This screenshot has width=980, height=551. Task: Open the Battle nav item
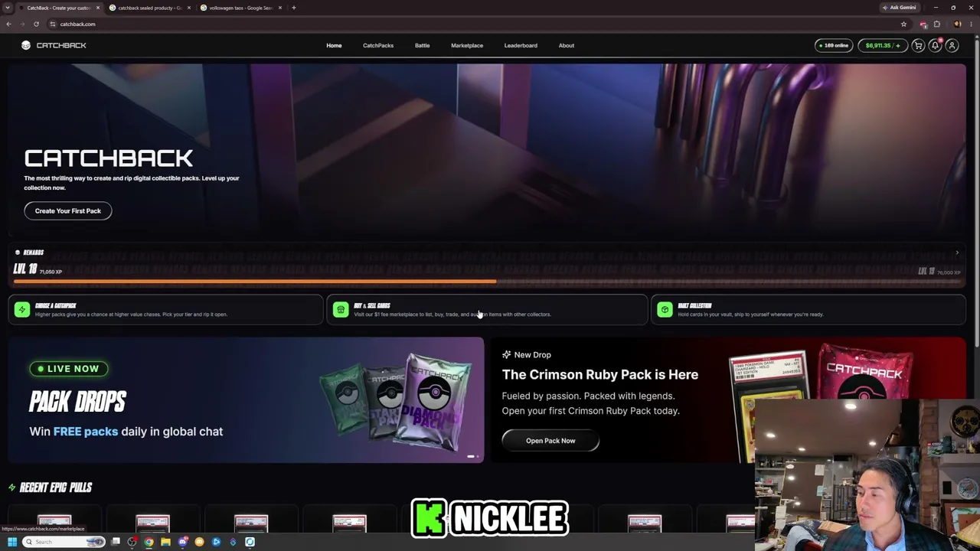pyautogui.click(x=422, y=45)
